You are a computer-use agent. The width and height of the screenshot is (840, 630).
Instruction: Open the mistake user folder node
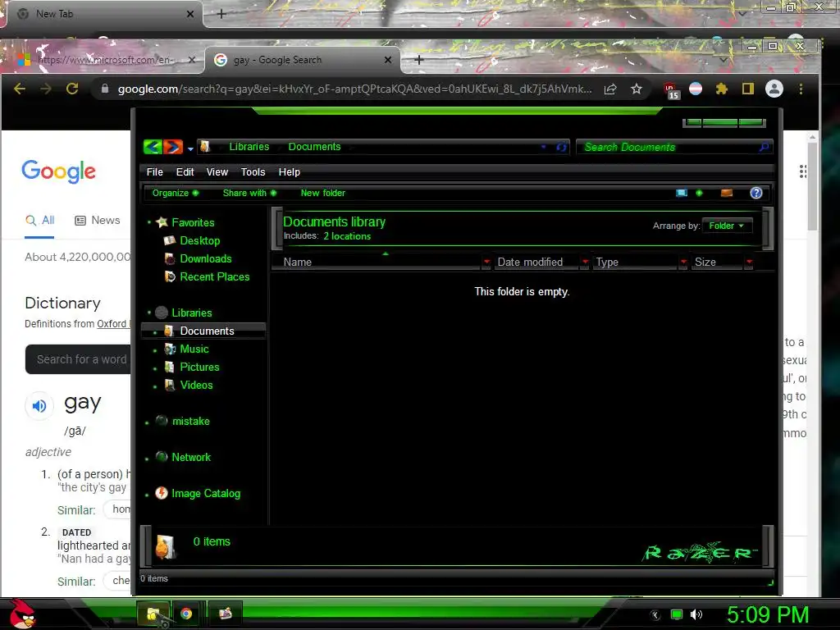190,421
